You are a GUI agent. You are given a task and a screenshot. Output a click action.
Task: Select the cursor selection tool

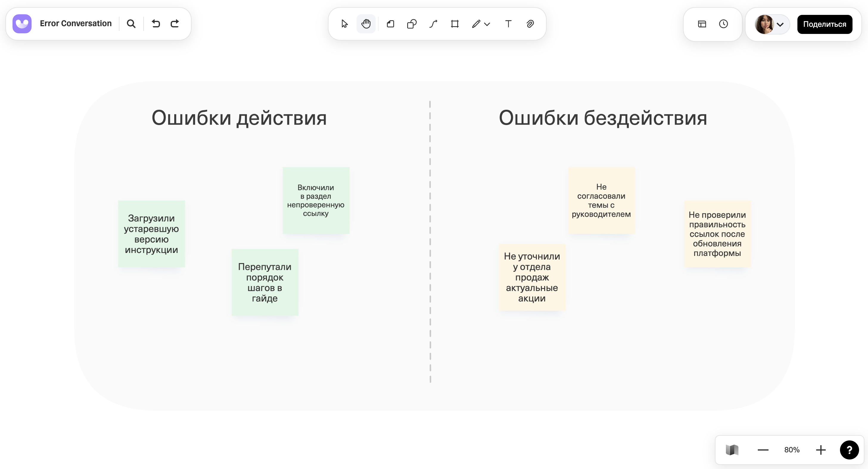click(344, 24)
